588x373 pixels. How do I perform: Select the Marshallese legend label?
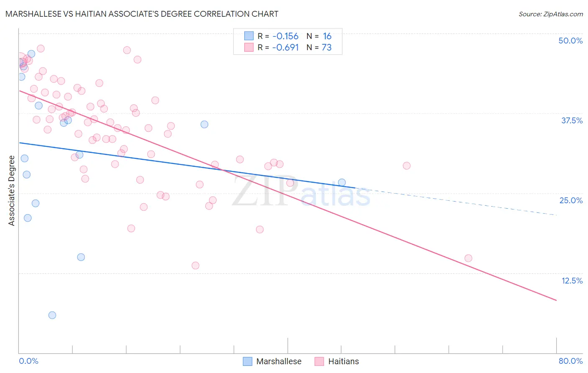click(279, 361)
